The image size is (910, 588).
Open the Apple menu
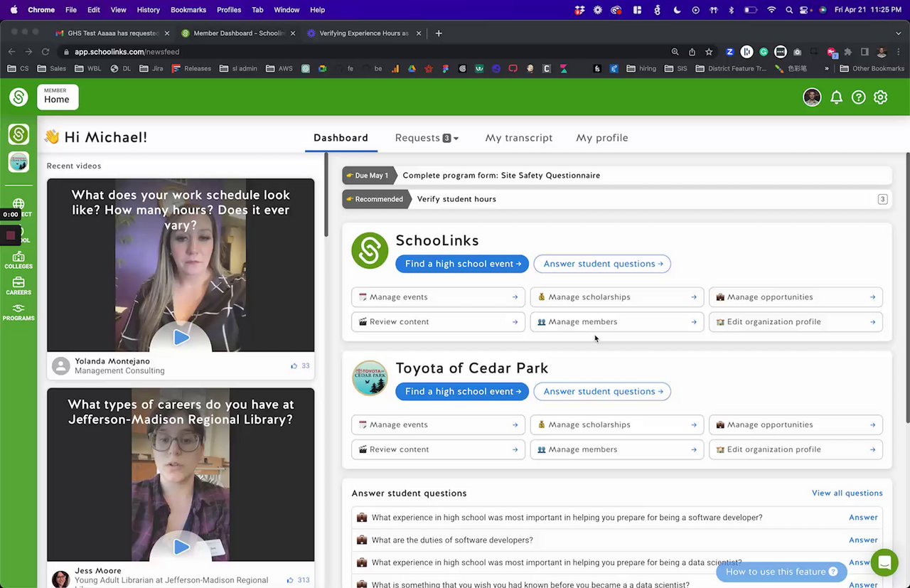tap(14, 10)
